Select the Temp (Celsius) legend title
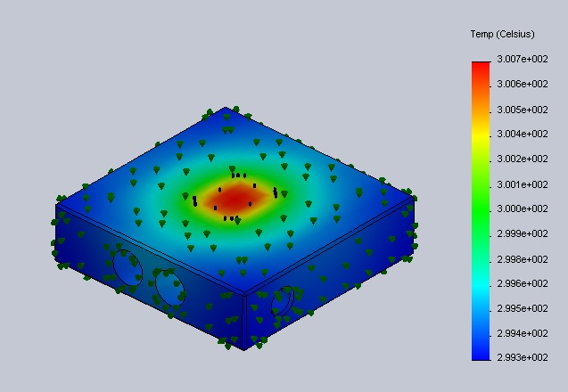Image resolution: width=568 pixels, height=392 pixels. pyautogui.click(x=502, y=34)
